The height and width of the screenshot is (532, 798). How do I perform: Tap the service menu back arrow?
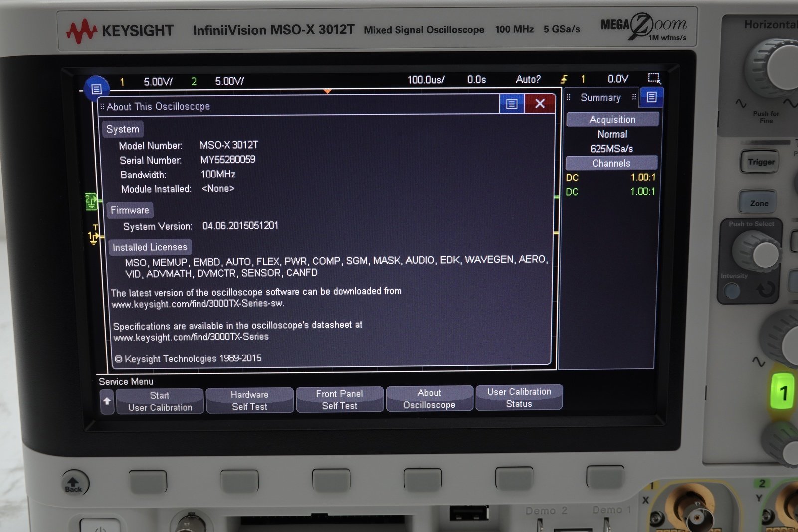tap(107, 402)
